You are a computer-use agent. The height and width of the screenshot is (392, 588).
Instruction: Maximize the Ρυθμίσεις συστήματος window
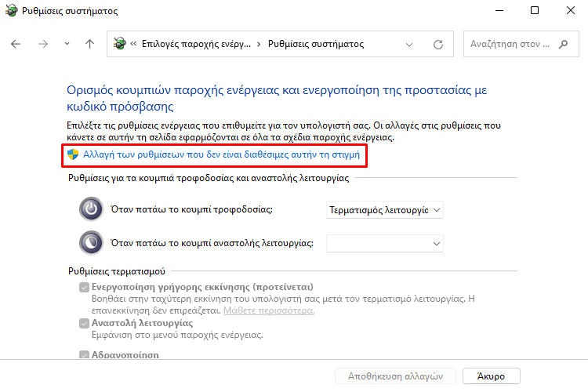(535, 10)
